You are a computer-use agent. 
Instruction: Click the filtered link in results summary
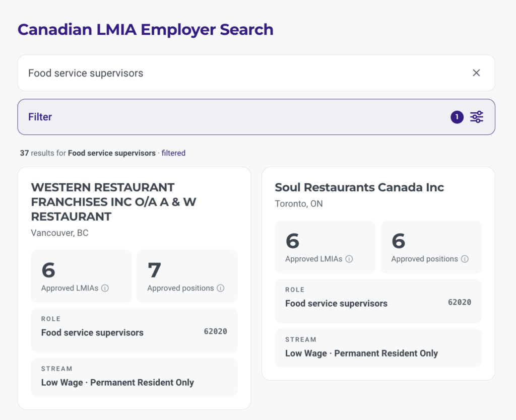point(173,153)
